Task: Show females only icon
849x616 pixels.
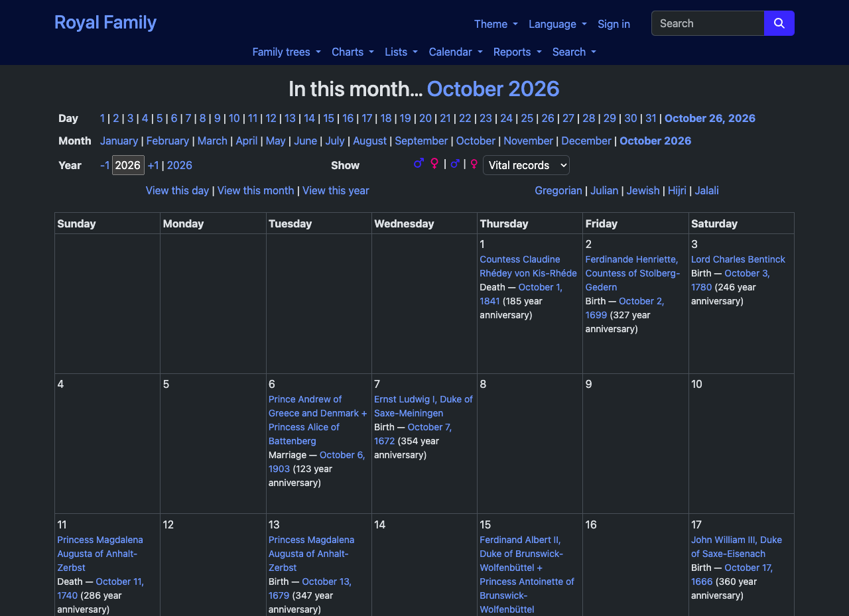Action: [x=474, y=164]
